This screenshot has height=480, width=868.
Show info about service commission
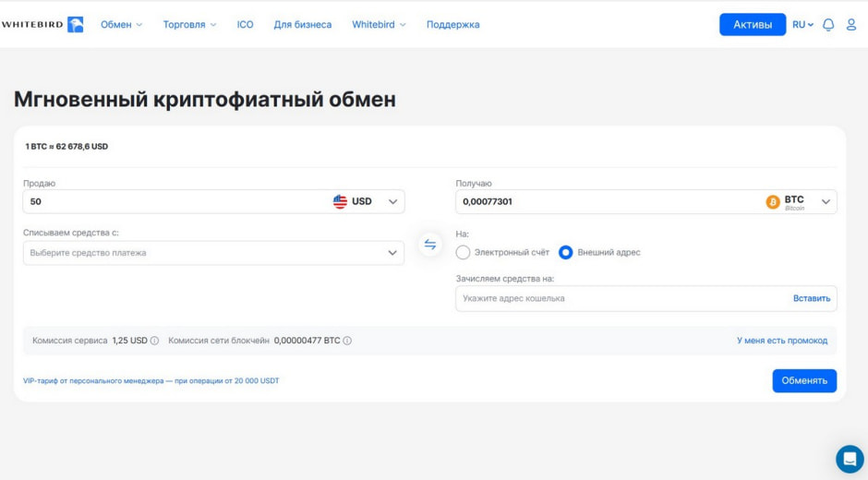154,341
